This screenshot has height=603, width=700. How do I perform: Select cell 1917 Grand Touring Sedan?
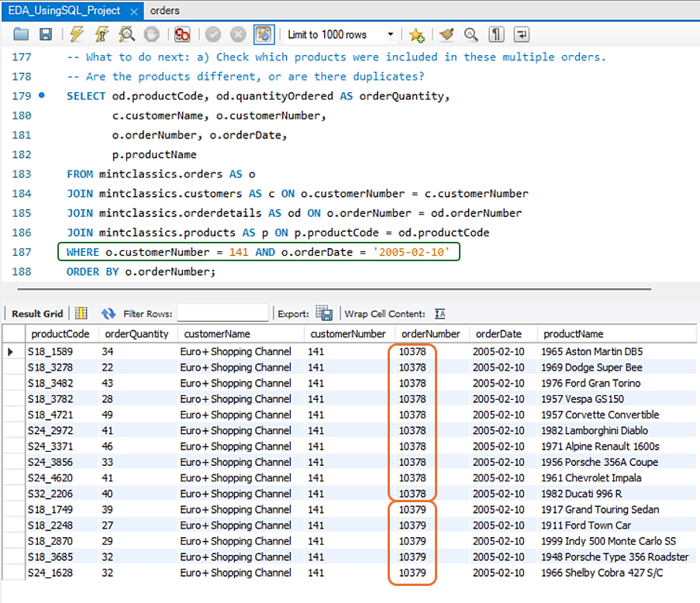click(x=616, y=510)
